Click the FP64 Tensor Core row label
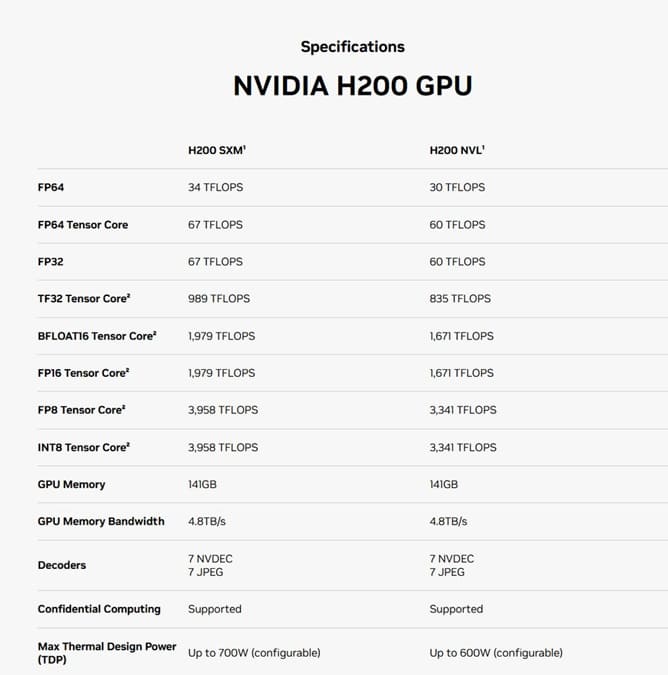The width and height of the screenshot is (668, 675). coord(83,225)
